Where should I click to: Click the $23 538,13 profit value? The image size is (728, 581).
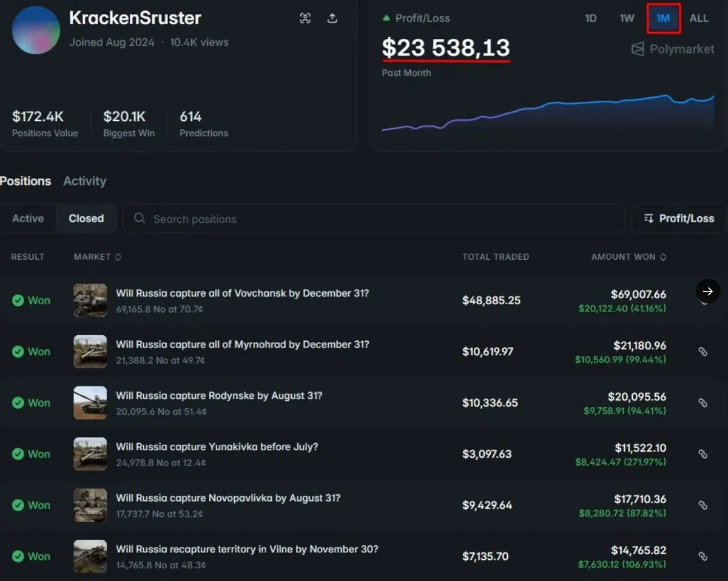[446, 47]
